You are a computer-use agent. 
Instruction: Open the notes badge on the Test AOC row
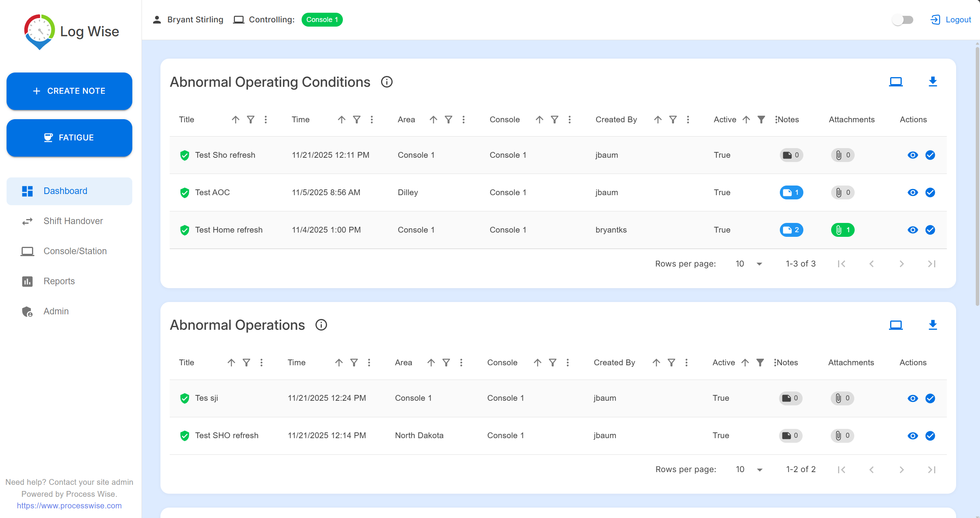pos(791,192)
